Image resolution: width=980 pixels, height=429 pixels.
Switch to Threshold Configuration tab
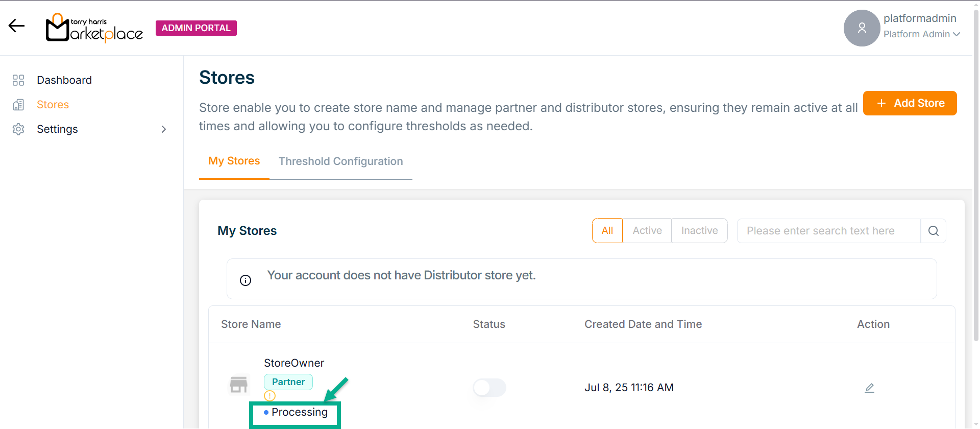click(340, 161)
